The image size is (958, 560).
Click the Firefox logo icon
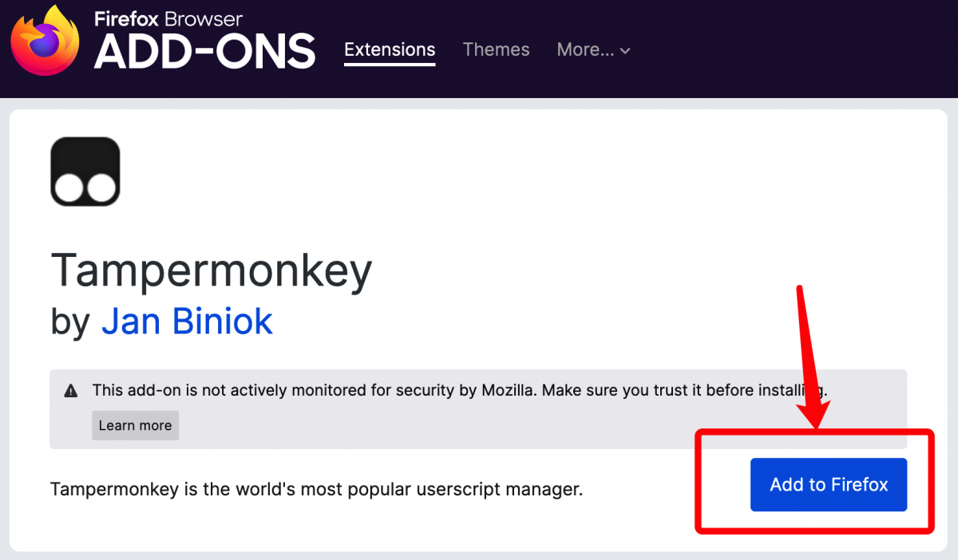tap(45, 42)
